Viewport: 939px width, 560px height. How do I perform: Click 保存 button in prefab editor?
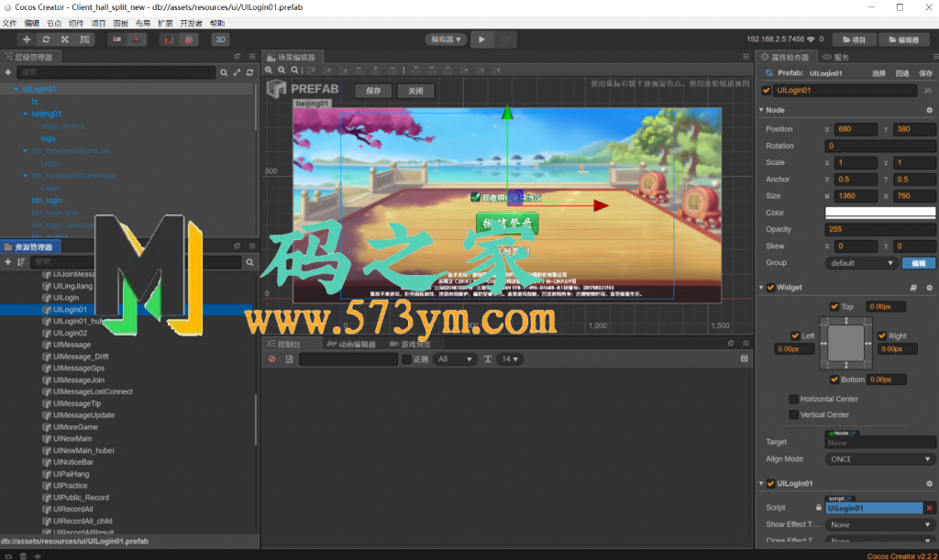pyautogui.click(x=373, y=91)
